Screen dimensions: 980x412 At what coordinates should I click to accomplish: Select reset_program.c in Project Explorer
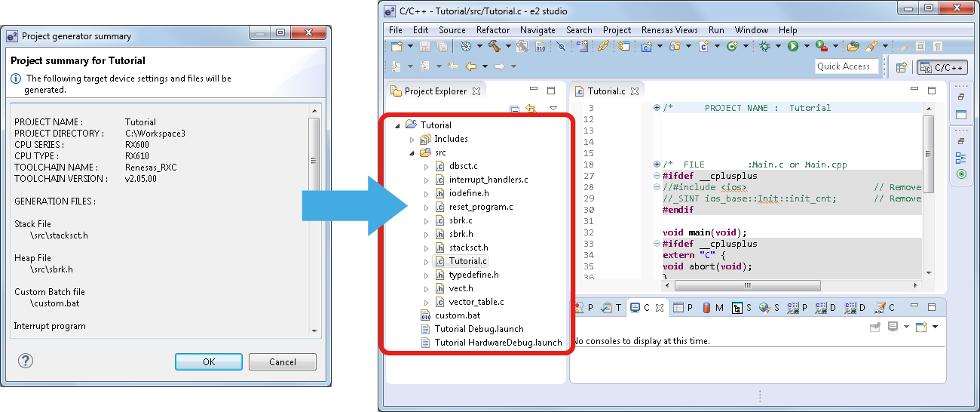click(x=481, y=207)
